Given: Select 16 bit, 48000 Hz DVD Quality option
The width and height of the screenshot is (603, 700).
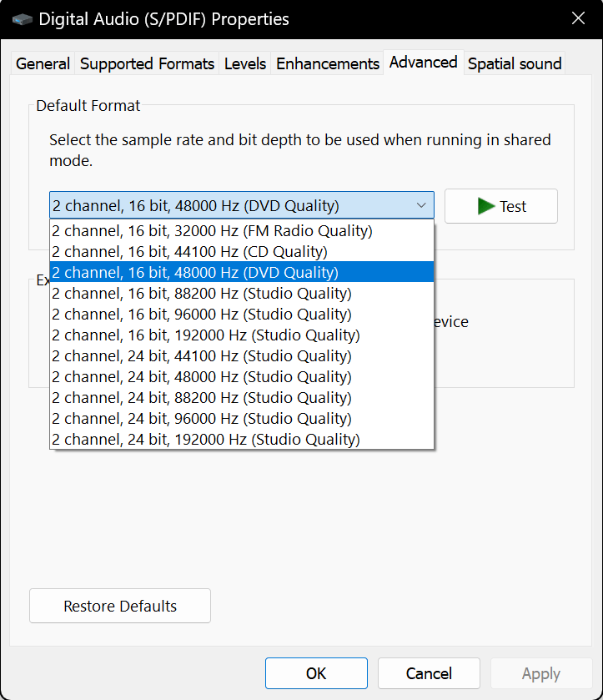Looking at the screenshot, I should [x=242, y=272].
